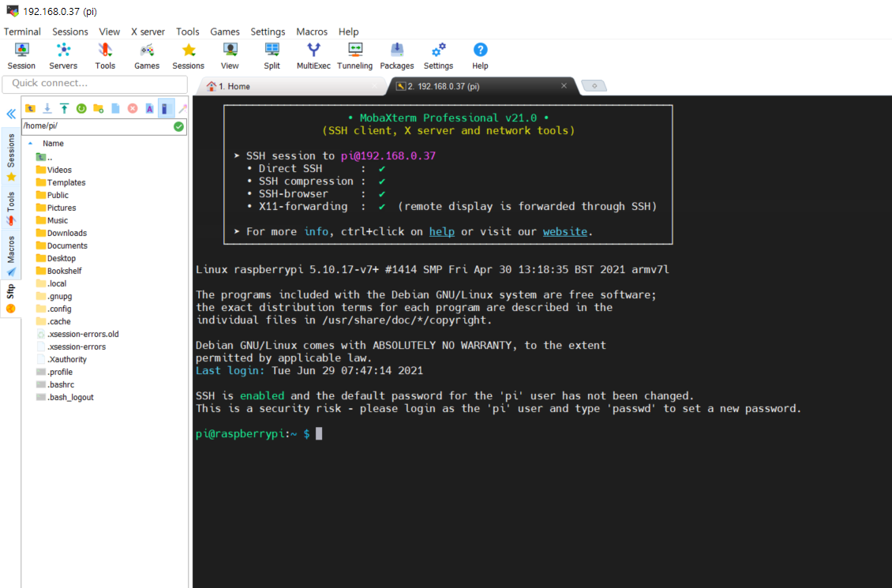Launch the Games toolbar icon
Viewport: 892px width, 588px height.
point(147,56)
